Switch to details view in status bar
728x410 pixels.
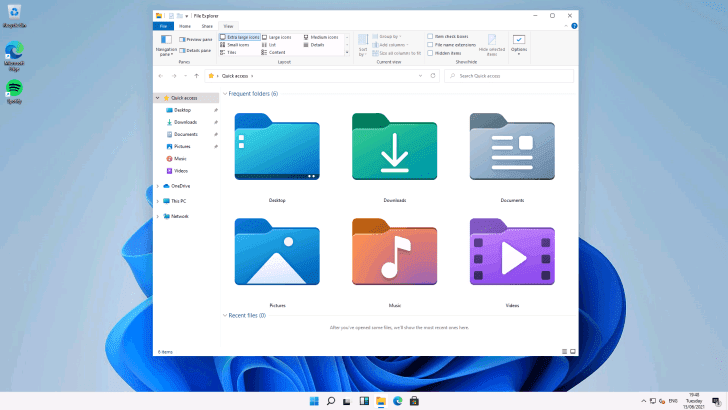[x=565, y=351]
